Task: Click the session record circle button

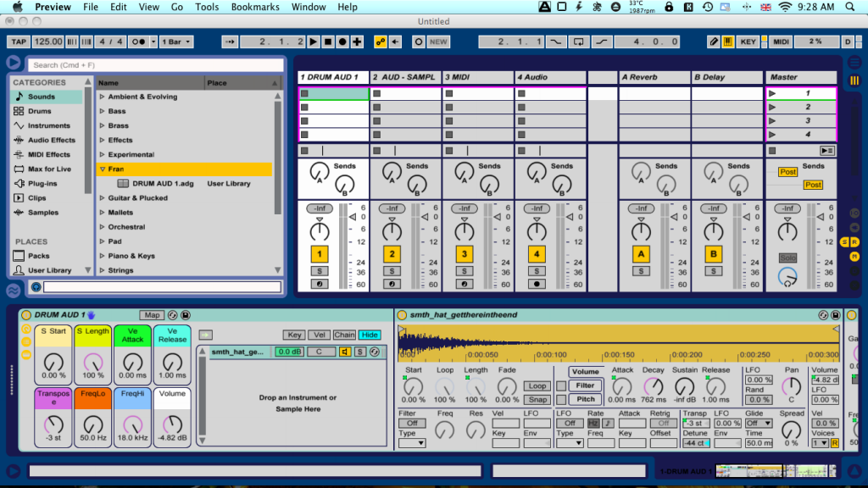Action: click(x=419, y=42)
